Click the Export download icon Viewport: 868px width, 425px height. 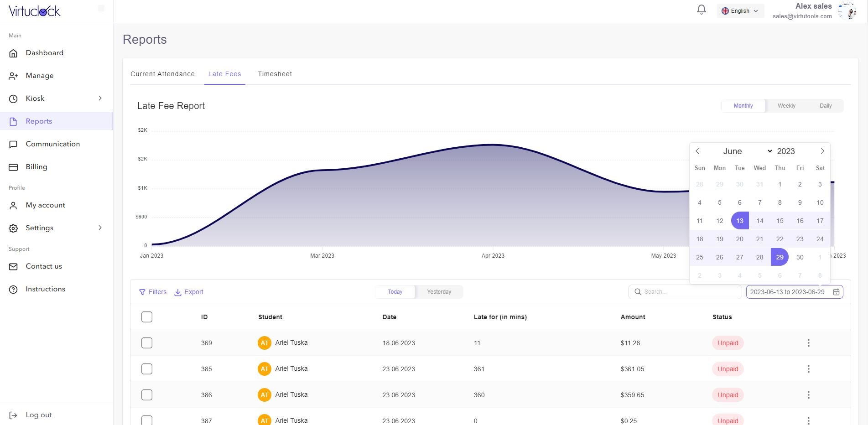point(178,292)
